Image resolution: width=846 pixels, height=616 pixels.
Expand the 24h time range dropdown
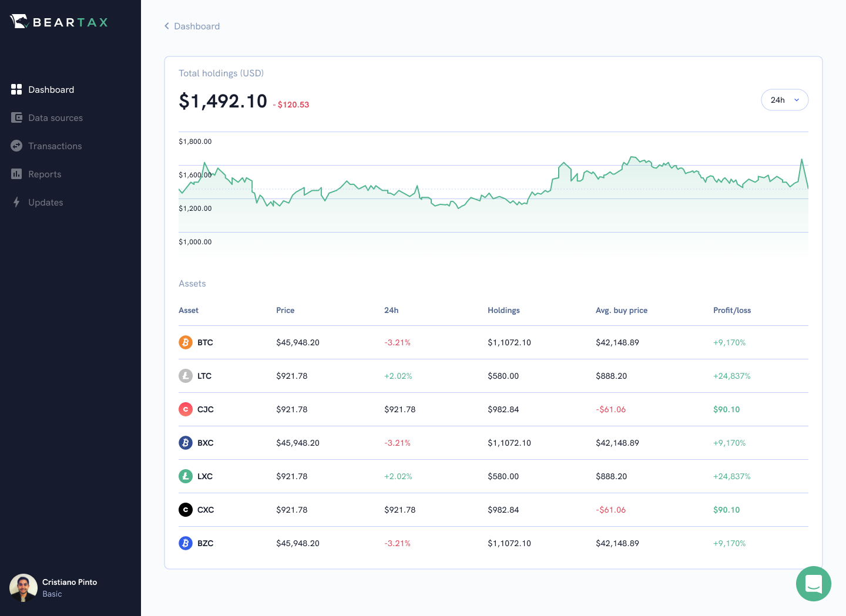coord(784,100)
